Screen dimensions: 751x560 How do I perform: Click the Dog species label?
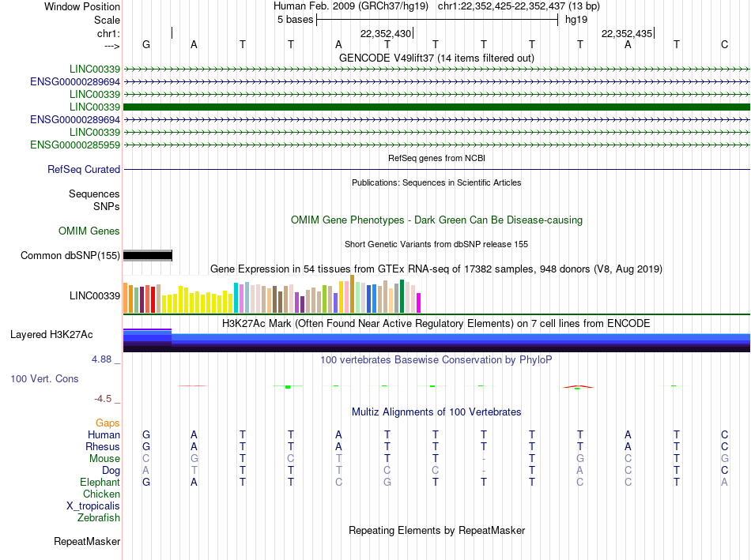(111, 471)
